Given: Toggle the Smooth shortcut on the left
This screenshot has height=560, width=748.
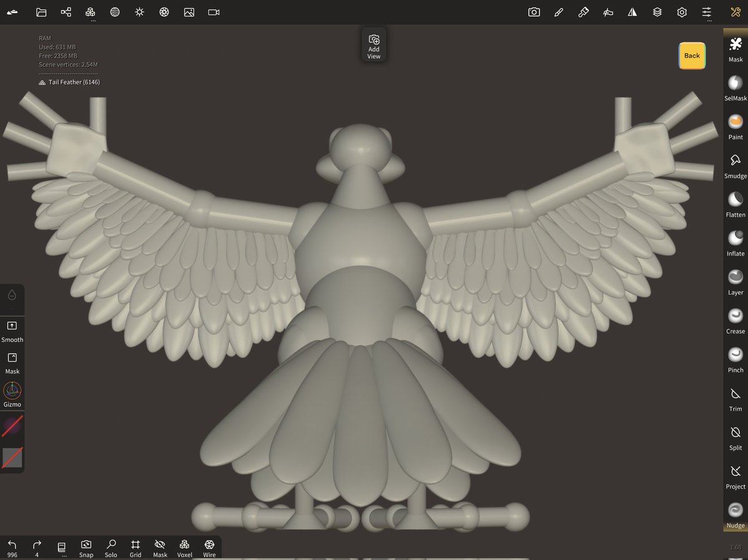Looking at the screenshot, I should point(12,331).
